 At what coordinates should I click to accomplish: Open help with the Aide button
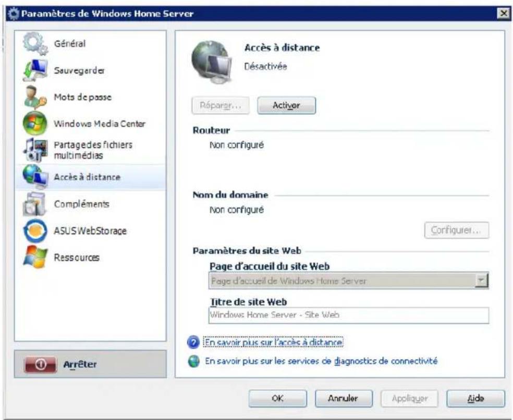[x=475, y=398]
